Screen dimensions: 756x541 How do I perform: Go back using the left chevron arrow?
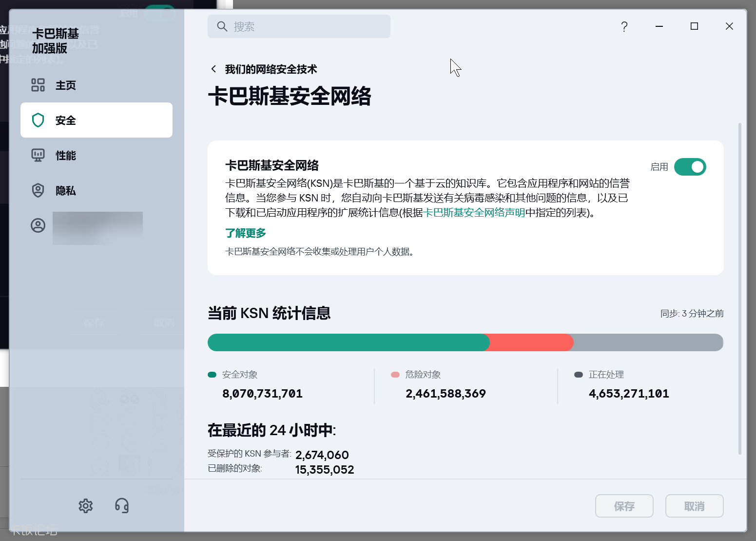[x=213, y=69]
